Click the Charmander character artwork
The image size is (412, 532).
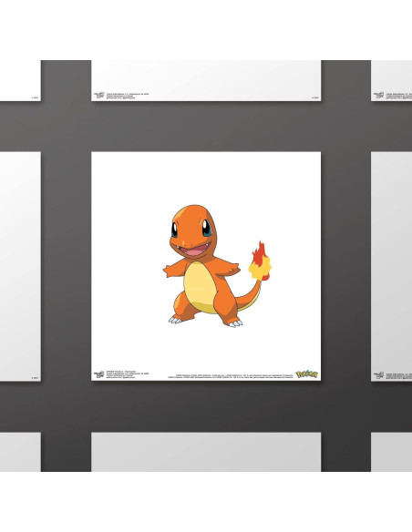pyautogui.click(x=217, y=266)
